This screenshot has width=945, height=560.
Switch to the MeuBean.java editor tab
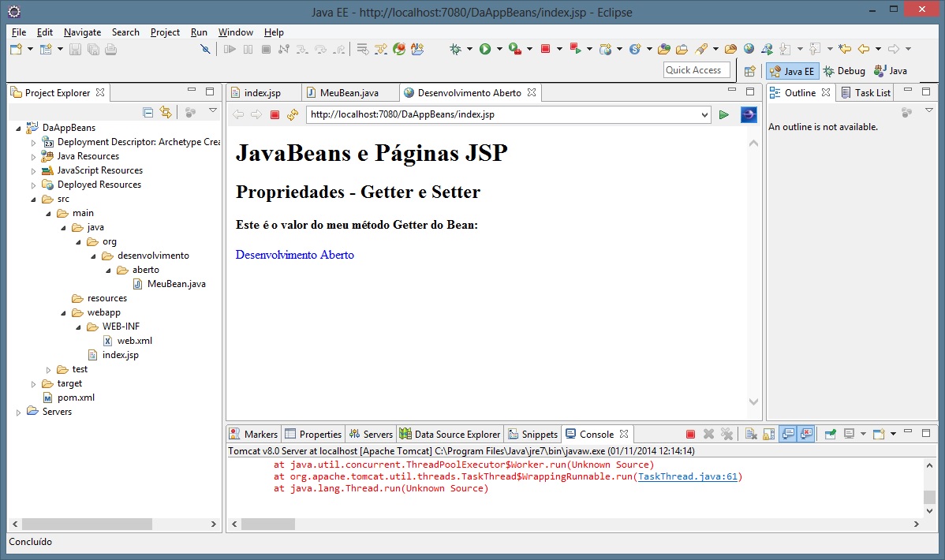click(x=349, y=93)
